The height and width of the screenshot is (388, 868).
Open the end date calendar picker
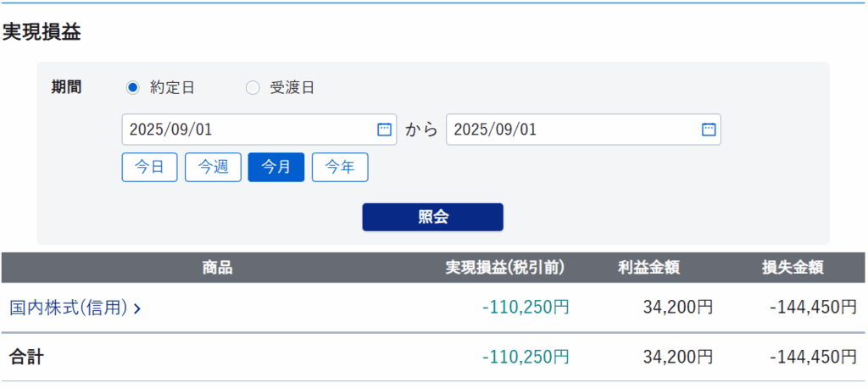[x=709, y=130]
